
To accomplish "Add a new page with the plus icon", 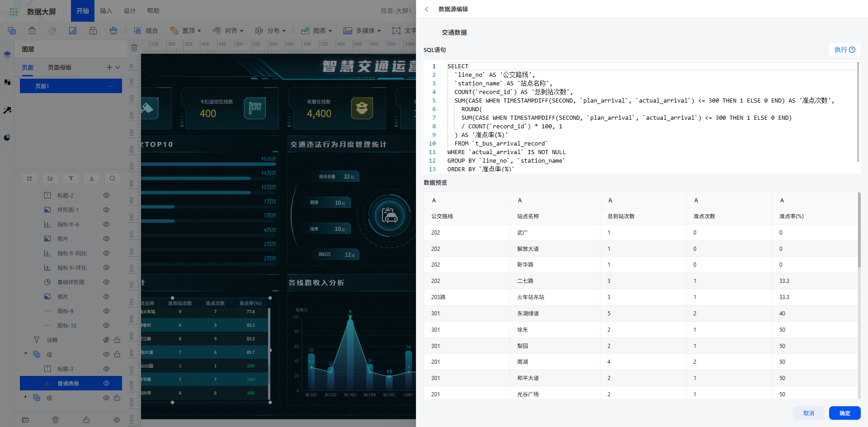I will (x=109, y=67).
